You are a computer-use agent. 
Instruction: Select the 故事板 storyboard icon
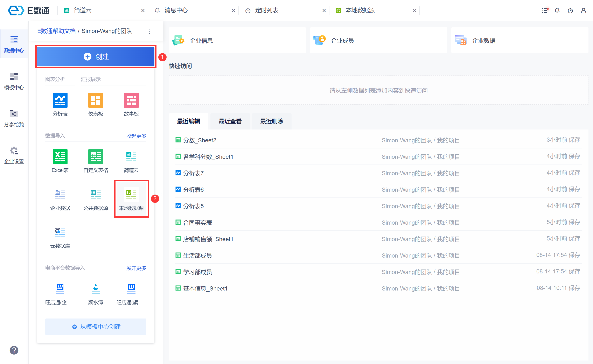[x=131, y=100]
